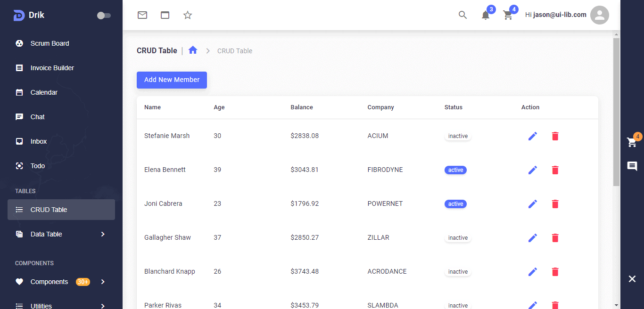
Task: Delete Elena Bennett using the trash icon
Action: [x=555, y=170]
